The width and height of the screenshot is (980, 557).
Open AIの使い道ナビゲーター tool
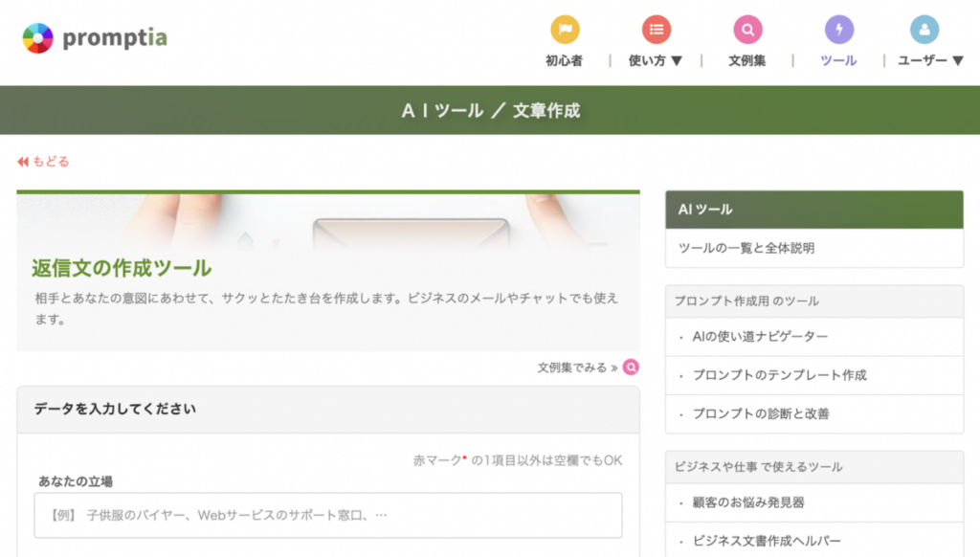point(760,337)
